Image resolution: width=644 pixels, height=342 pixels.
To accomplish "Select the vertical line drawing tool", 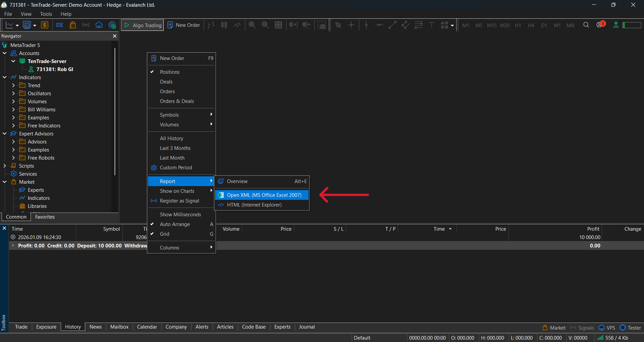I will point(366,25).
